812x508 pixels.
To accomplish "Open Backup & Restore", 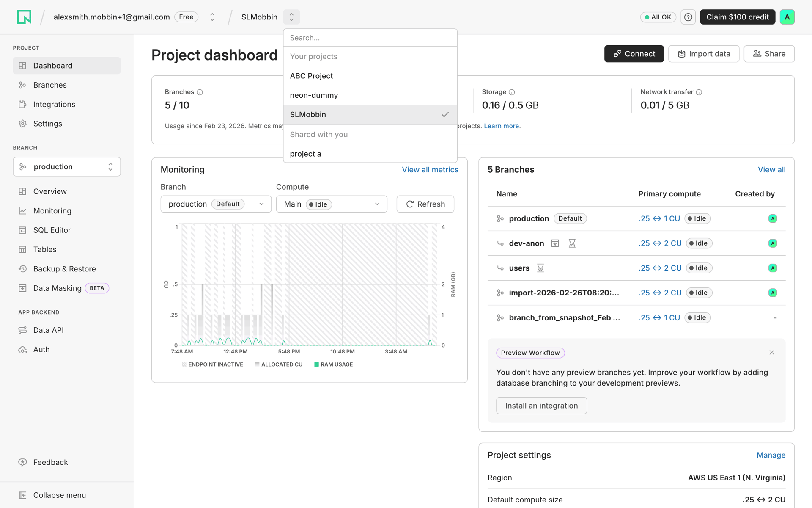I will (x=67, y=269).
